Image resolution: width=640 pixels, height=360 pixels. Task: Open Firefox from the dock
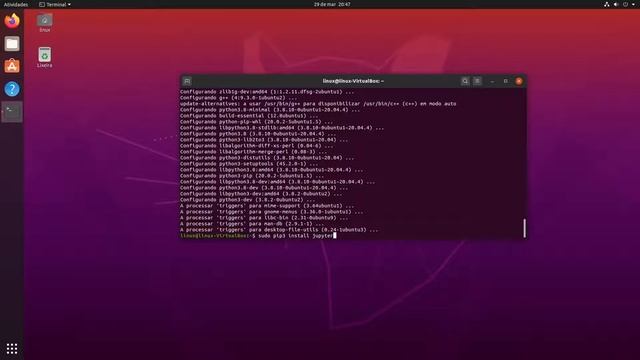[12, 20]
